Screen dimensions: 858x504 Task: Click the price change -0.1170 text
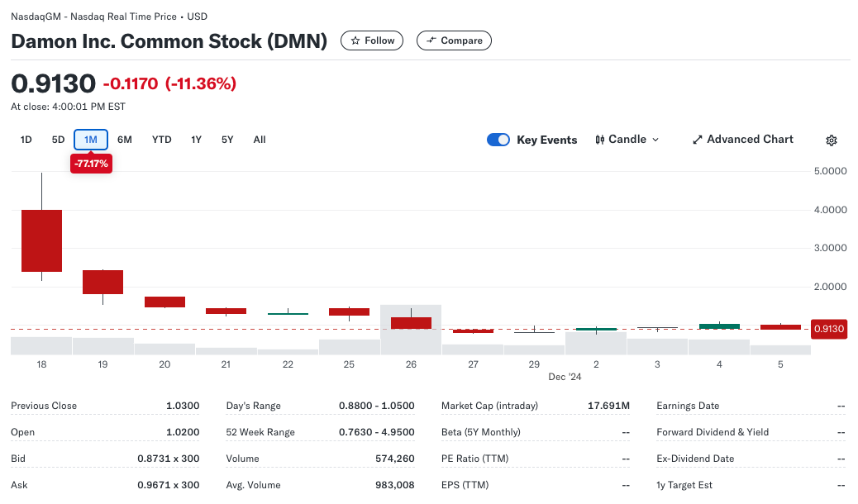[131, 83]
